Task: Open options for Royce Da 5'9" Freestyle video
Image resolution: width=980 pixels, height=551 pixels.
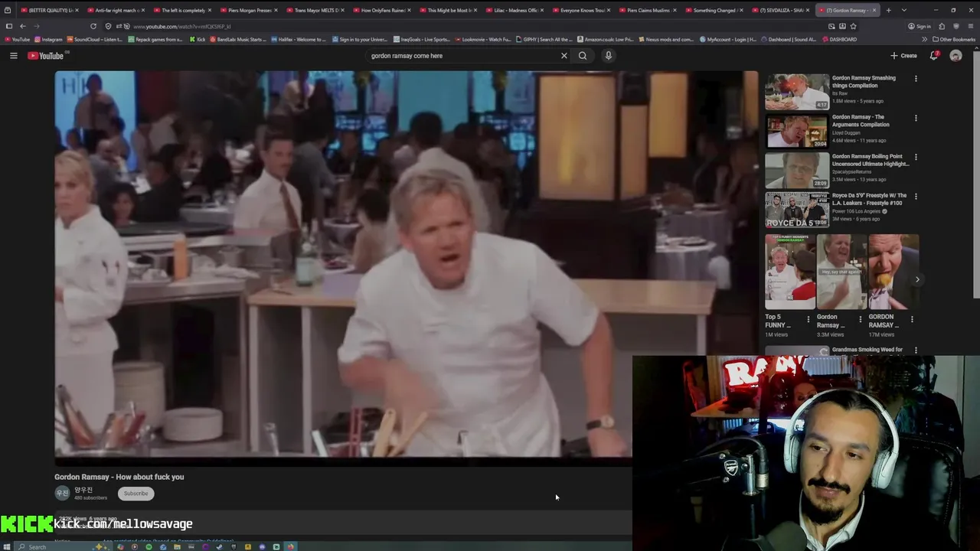Action: point(916,196)
